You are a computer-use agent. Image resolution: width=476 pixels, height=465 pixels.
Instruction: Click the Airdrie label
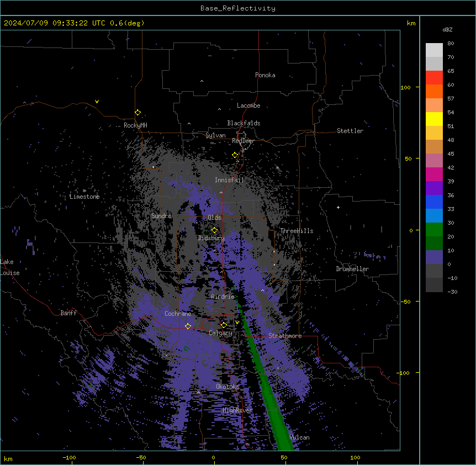click(223, 297)
